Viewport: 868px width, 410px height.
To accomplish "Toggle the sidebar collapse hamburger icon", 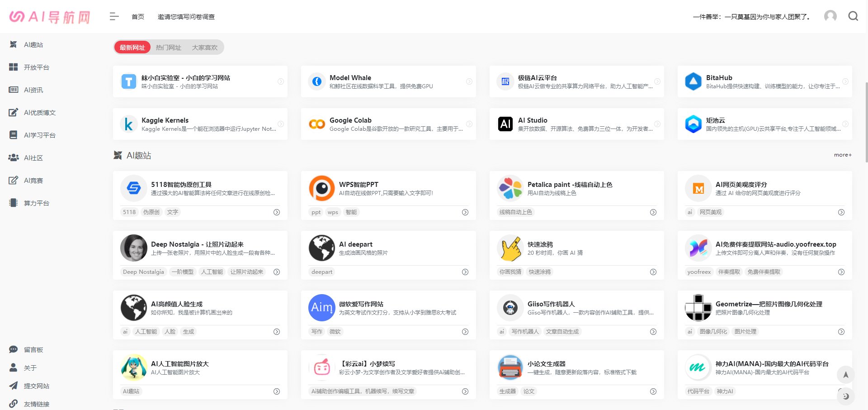I will coord(114,17).
